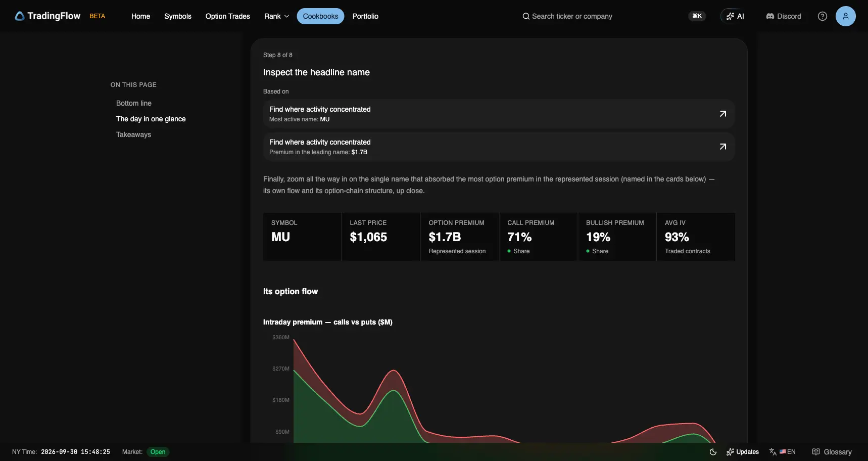Click the help question mark icon
This screenshot has width=868, height=461.
click(823, 16)
